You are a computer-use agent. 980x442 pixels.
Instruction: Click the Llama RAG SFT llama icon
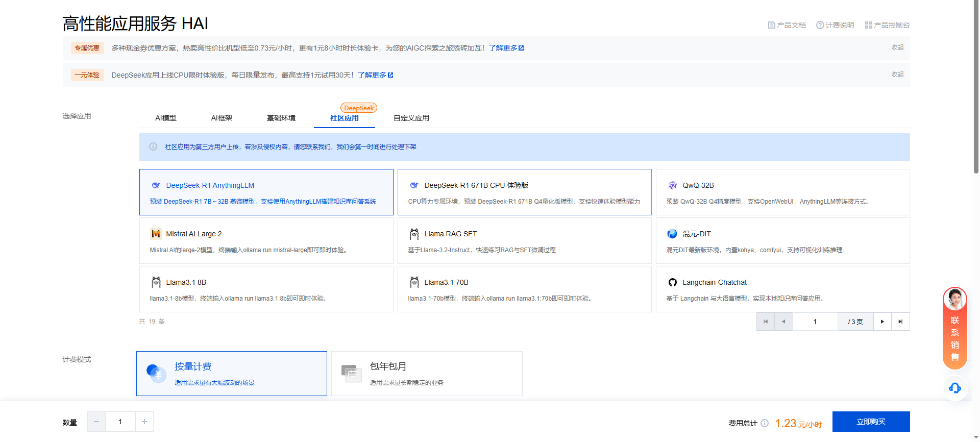coord(414,234)
